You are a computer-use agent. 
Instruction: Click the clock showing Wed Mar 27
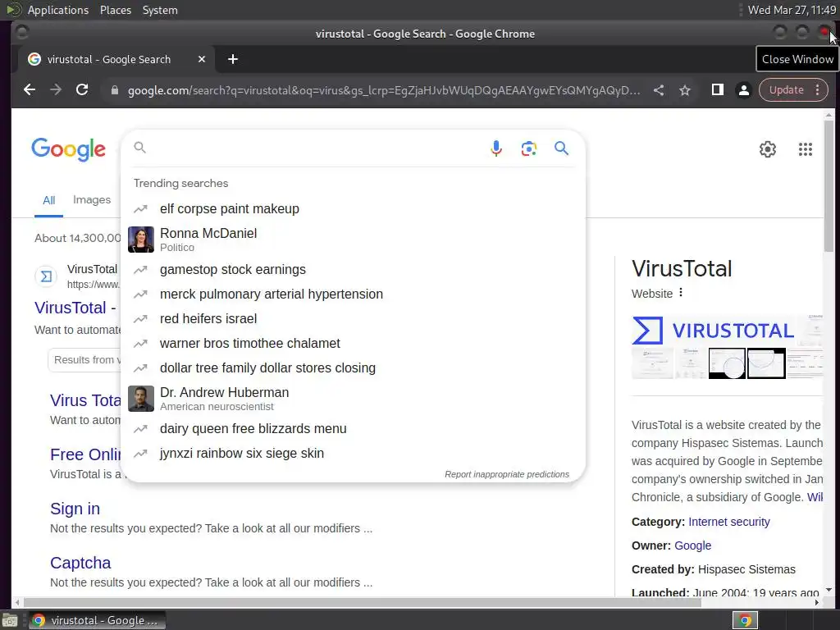pyautogui.click(x=792, y=10)
